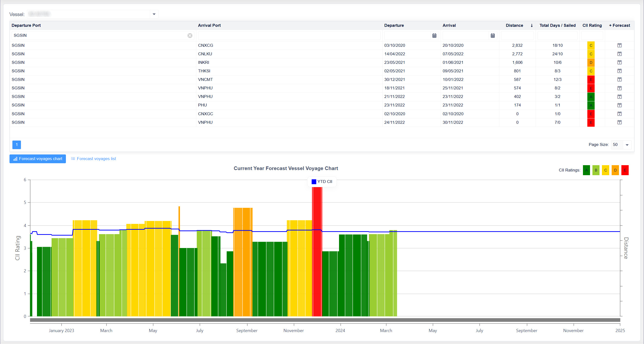Click forecast icon for SGSIN to INKRI voyage
The width and height of the screenshot is (644, 344).
[x=619, y=62]
